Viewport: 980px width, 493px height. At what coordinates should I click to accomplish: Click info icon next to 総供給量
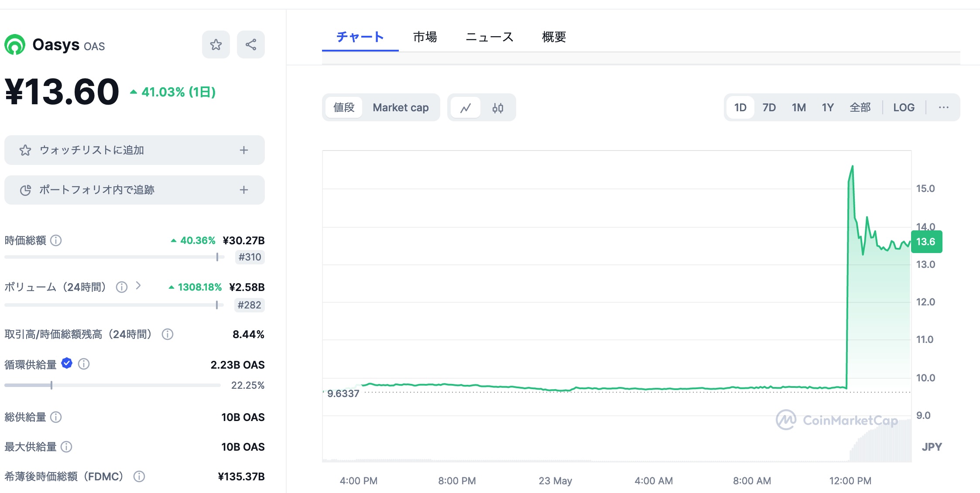coord(56,417)
